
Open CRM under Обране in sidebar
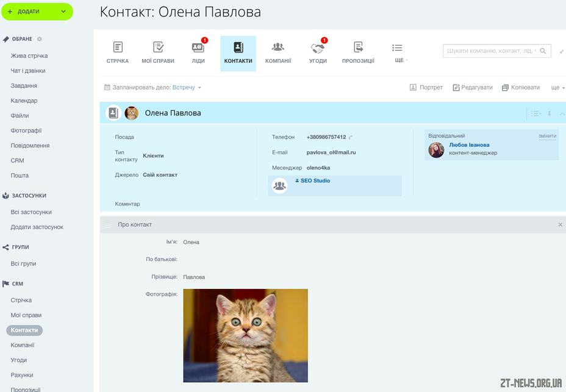tap(17, 160)
